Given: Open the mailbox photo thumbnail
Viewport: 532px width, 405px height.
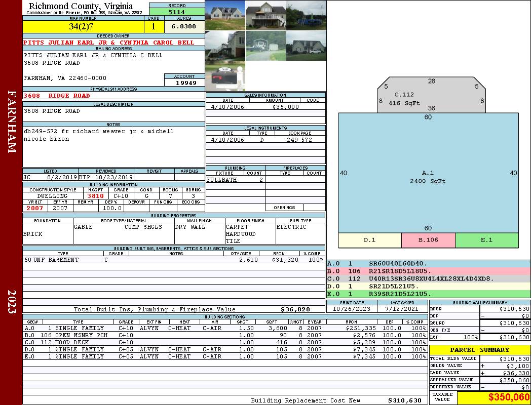Looking at the screenshot, I should [x=225, y=76].
